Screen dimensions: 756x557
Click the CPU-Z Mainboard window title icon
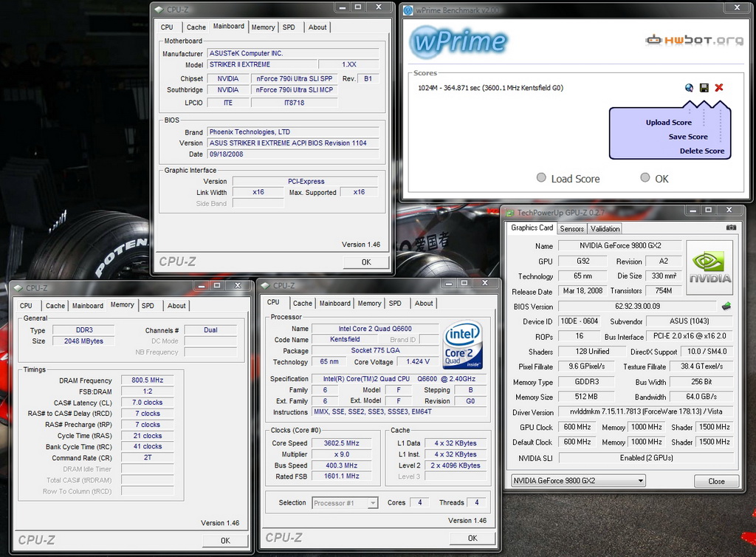coord(159,9)
